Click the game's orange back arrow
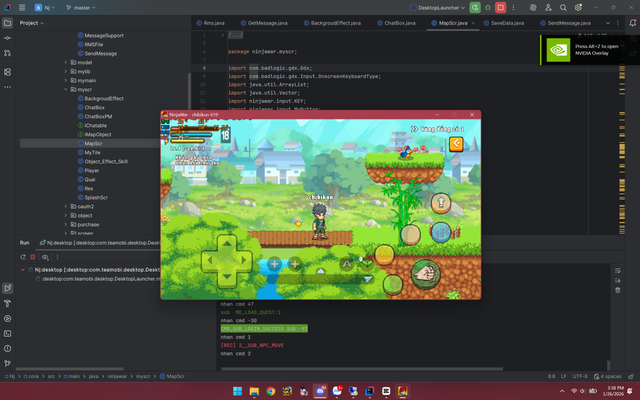 [x=456, y=144]
